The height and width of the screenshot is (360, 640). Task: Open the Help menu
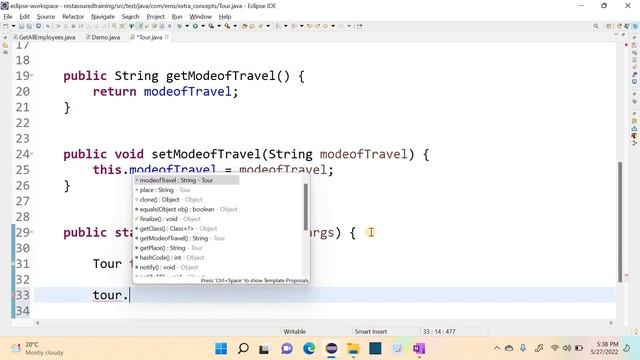click(225, 16)
